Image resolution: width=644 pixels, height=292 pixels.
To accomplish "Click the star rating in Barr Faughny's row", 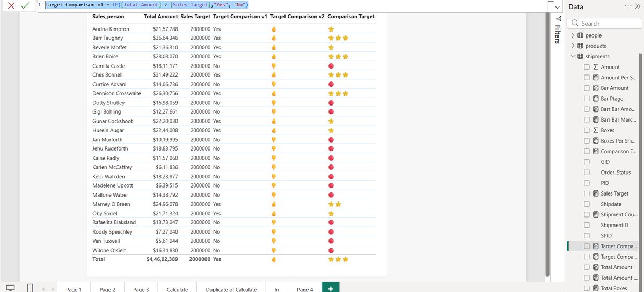I will 338,38.
